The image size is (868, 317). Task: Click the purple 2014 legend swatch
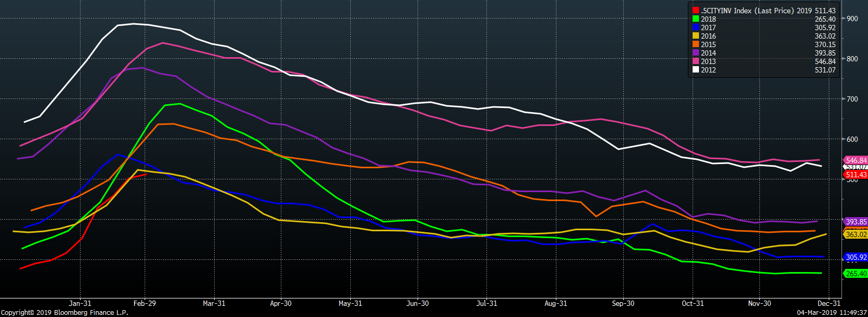coord(695,53)
